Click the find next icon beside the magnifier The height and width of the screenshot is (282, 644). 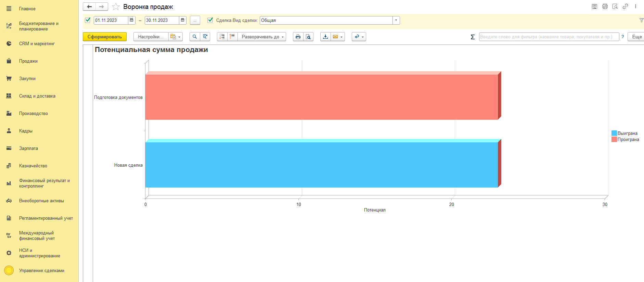pyautogui.click(x=205, y=37)
